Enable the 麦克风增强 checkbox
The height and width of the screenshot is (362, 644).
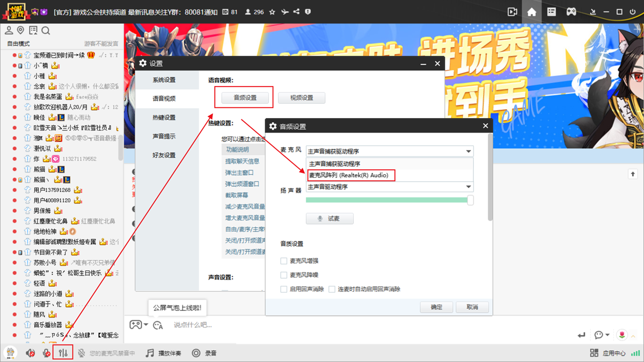click(283, 260)
